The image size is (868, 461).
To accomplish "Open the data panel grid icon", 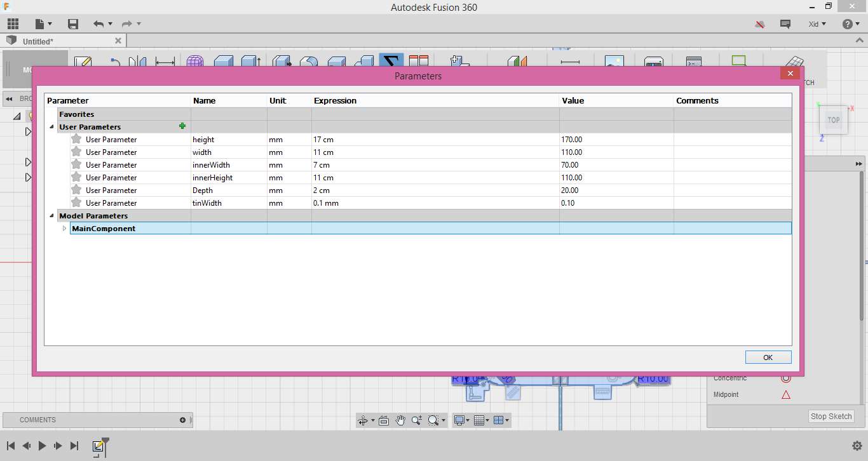I will click(x=13, y=24).
